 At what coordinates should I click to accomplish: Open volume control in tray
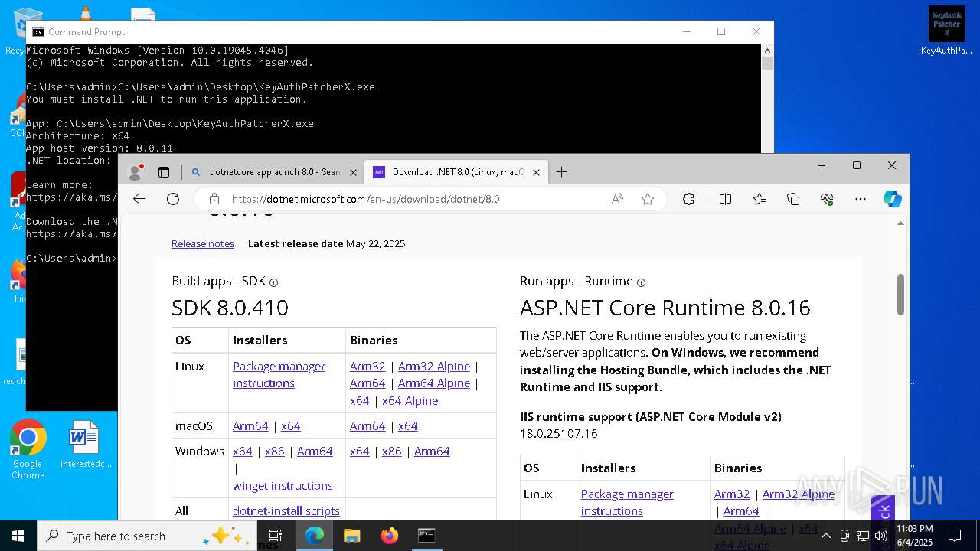(881, 536)
